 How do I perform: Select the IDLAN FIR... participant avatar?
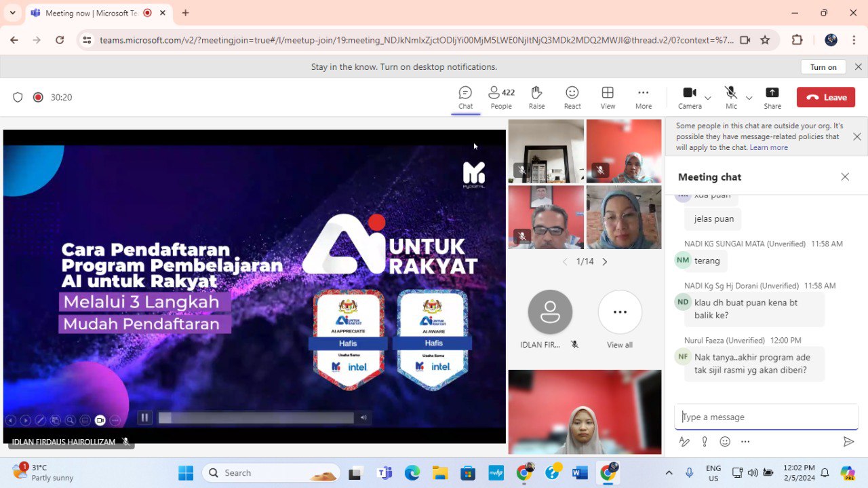click(x=550, y=312)
